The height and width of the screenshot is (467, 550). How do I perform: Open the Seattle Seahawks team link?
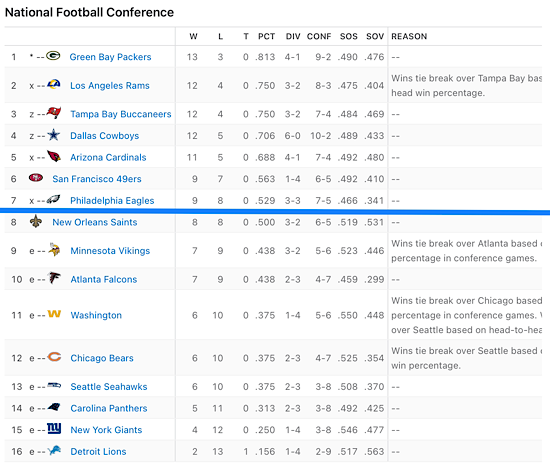pyautogui.click(x=109, y=387)
